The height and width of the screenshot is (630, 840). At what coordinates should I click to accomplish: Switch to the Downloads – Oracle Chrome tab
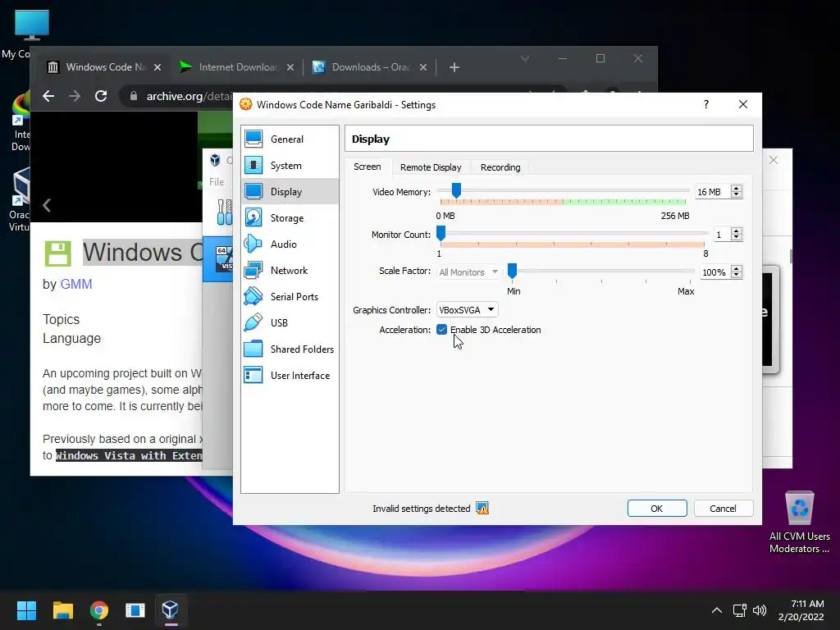[x=370, y=67]
